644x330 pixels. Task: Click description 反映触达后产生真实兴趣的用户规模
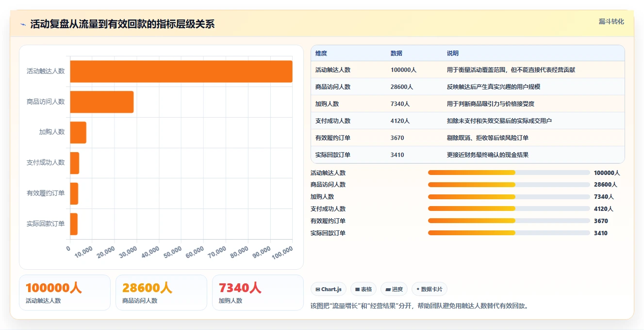tap(494, 87)
